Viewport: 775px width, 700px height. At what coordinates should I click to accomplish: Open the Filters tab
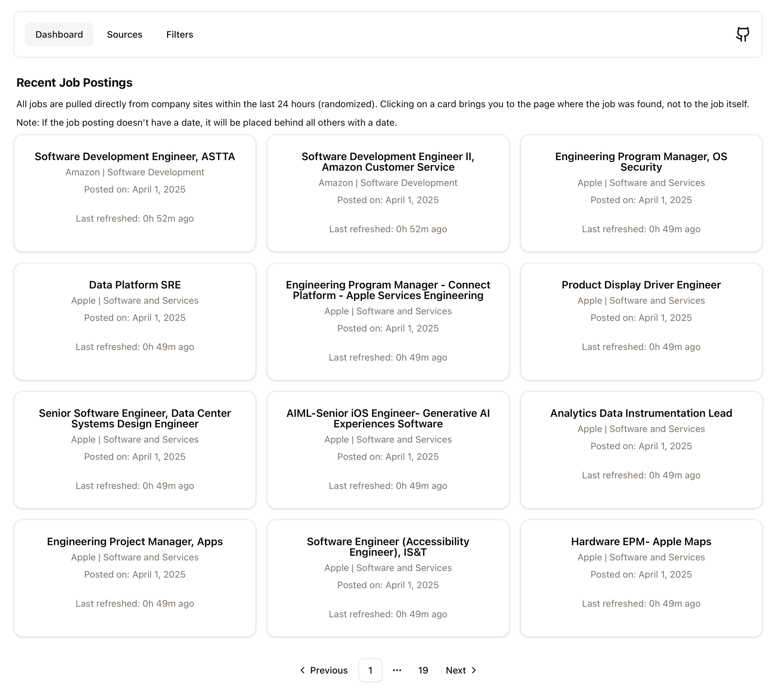pos(180,35)
